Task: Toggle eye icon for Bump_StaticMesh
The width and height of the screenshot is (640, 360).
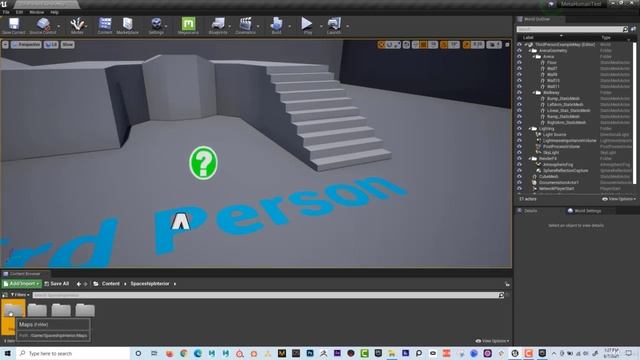Action: click(x=519, y=98)
